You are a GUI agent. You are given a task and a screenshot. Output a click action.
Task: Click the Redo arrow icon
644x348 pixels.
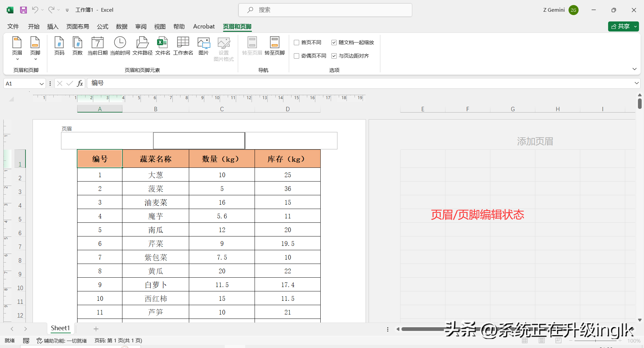pyautogui.click(x=51, y=10)
